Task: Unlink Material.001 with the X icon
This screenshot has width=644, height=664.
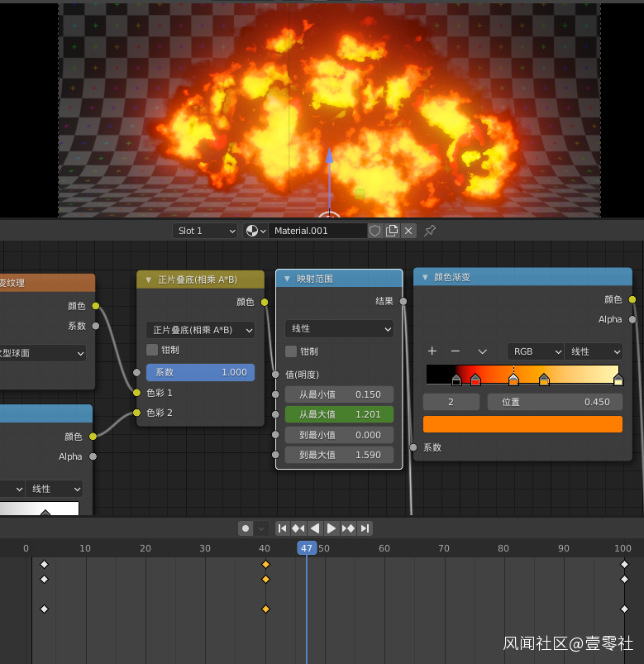Action: (x=408, y=231)
